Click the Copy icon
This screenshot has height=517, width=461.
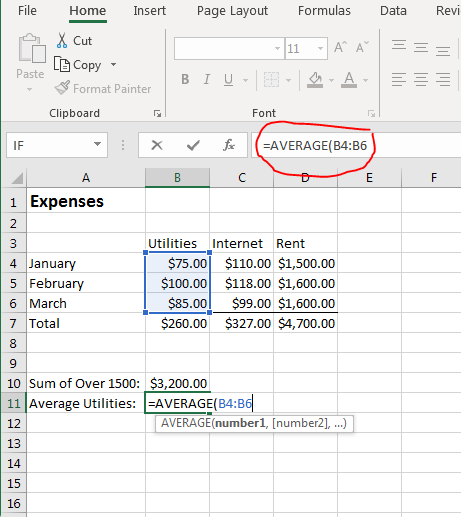point(62,64)
